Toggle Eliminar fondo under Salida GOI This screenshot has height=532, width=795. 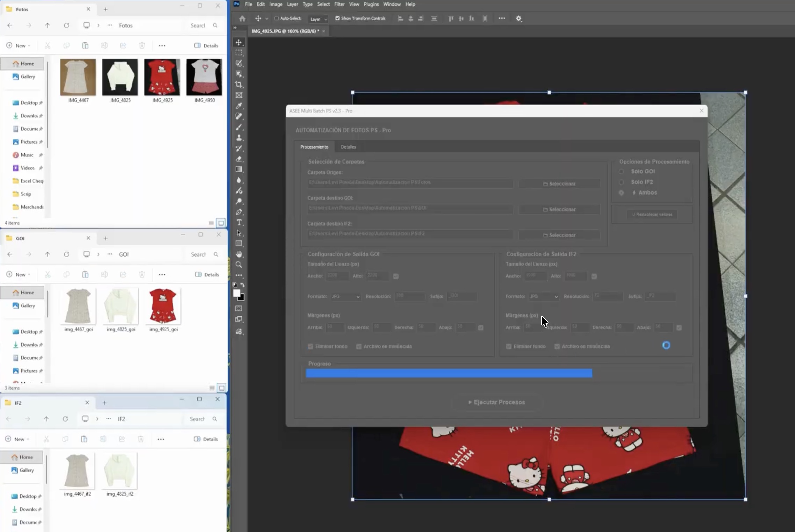[x=310, y=346]
